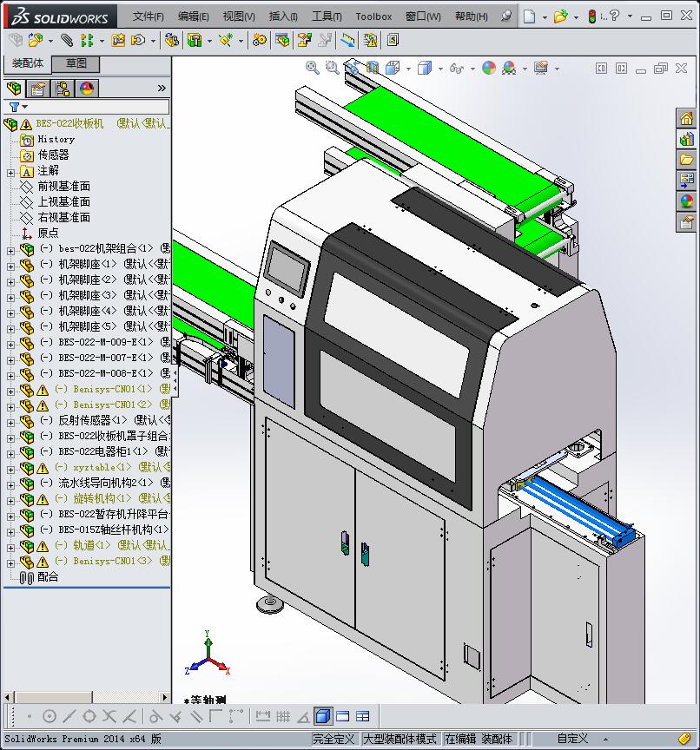Viewport: 700px width, 750px height.
Task: Click the Move Component icon
Action: [138, 40]
